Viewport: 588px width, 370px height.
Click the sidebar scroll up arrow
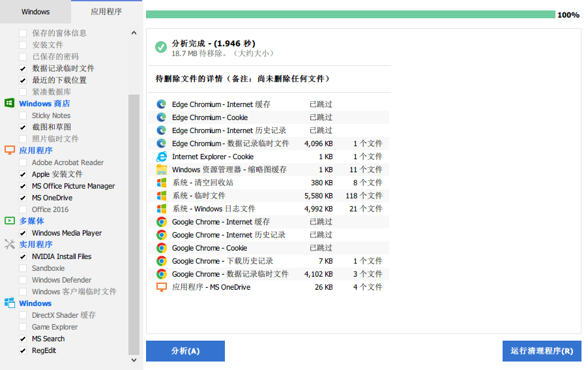point(134,33)
